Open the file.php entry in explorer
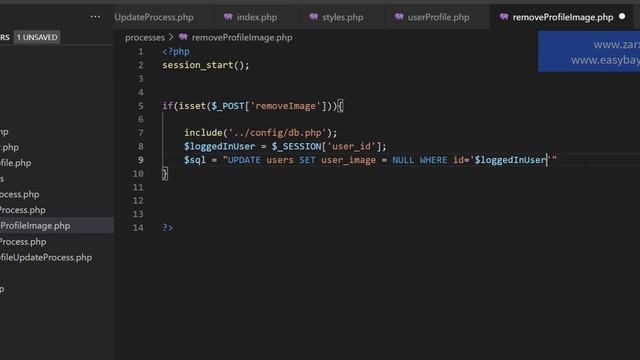 click(x=16, y=163)
